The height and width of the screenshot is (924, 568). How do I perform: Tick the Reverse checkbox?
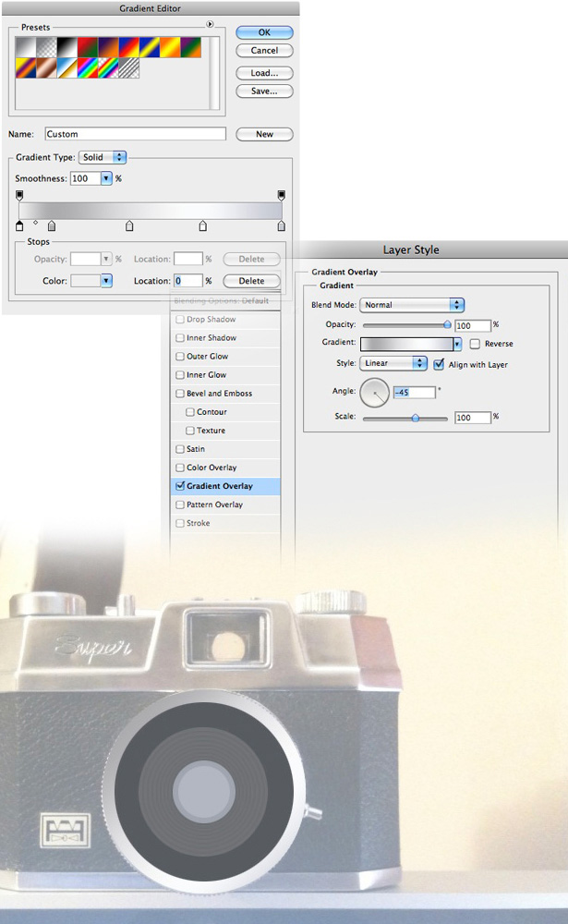pos(475,344)
